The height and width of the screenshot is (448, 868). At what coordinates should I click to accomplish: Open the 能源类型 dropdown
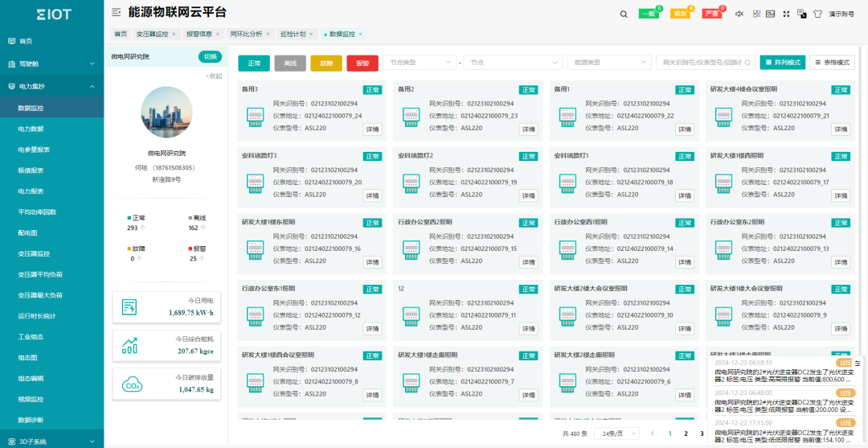pos(608,63)
